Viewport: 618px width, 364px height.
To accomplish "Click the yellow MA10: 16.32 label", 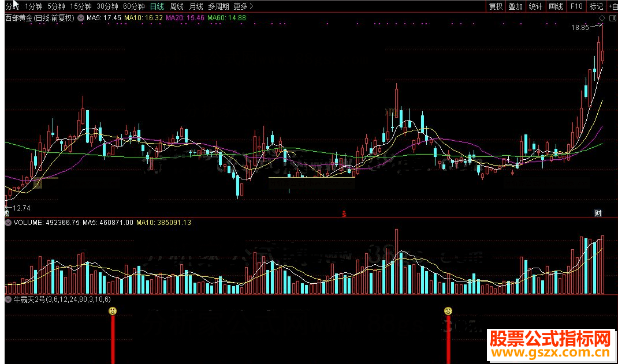I will [x=143, y=18].
